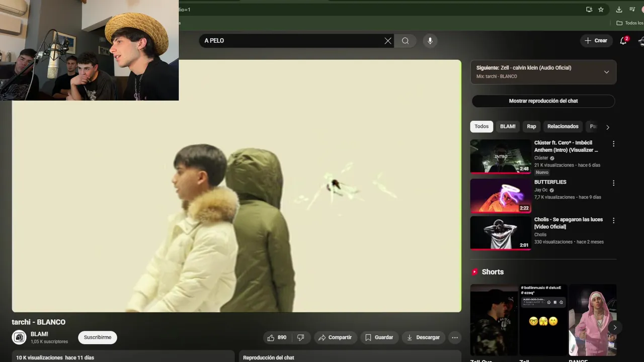644x362 pixels.
Task: Open the notifications bell
Action: [x=623, y=41]
